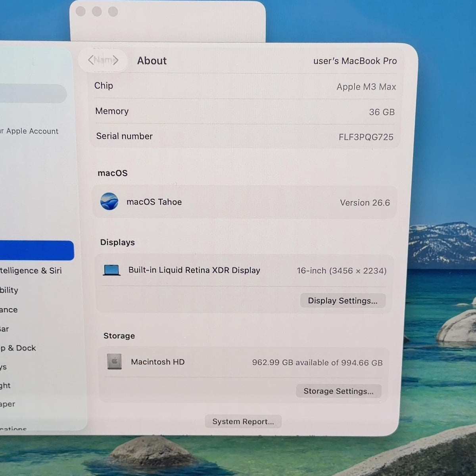The height and width of the screenshot is (476, 476).
Task: Click the chip value "Apple M3 Max"
Action: pos(366,87)
